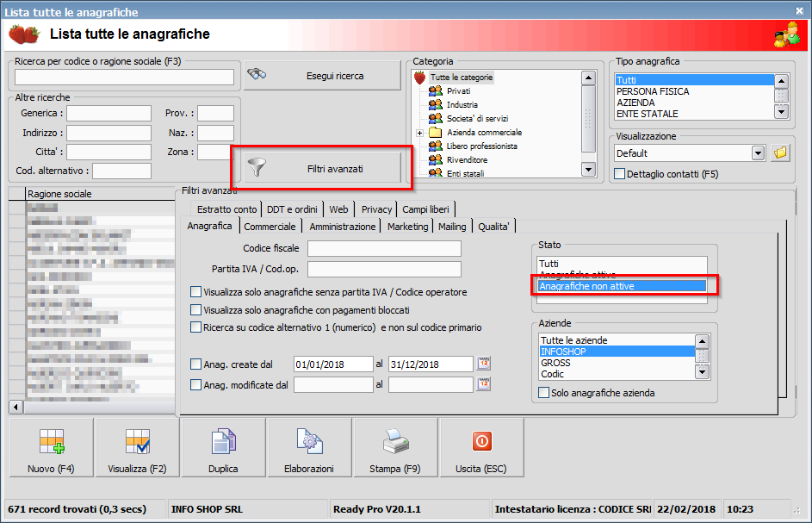Switch to the Amministrazione tab
Image resolution: width=812 pixels, height=523 pixels.
343,227
